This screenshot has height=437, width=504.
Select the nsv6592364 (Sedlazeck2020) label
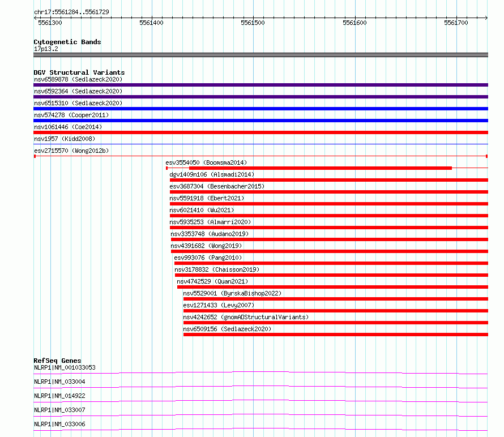(x=78, y=91)
